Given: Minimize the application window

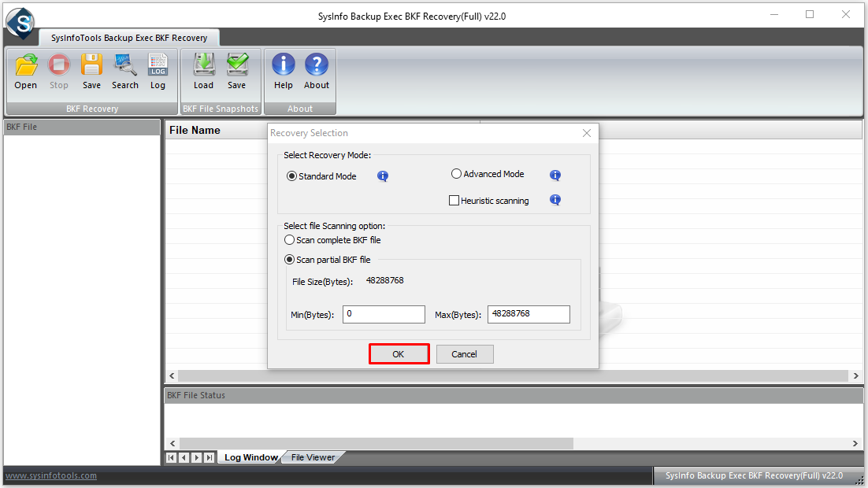Looking at the screenshot, I should pos(774,14).
